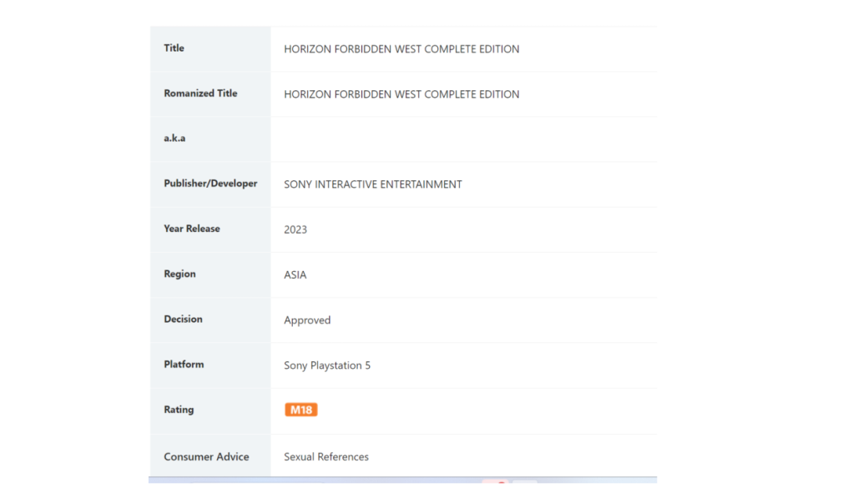Viewport: 868px width, 488px height.
Task: Select the decision value 'Approved'
Action: tap(307, 320)
